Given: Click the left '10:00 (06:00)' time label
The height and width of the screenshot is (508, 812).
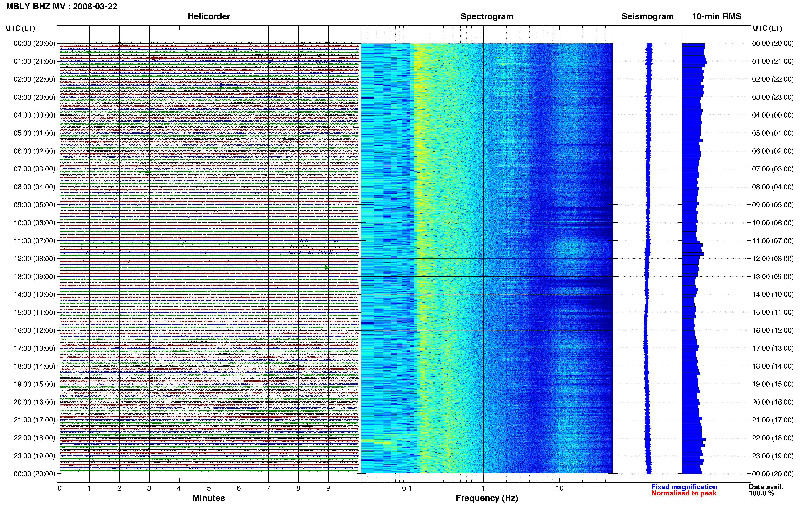Looking at the screenshot, I should click(34, 223).
